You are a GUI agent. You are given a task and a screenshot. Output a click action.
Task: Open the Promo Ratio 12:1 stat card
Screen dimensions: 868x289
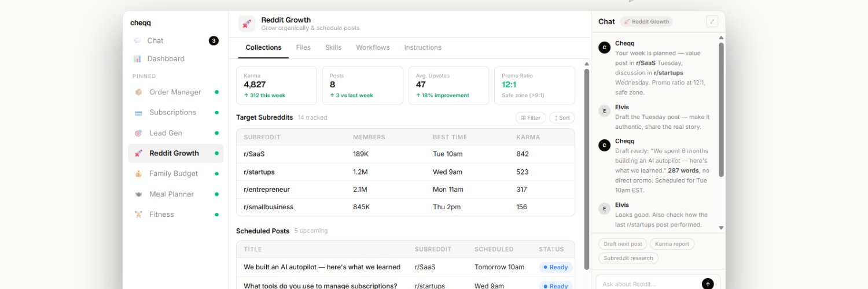535,86
